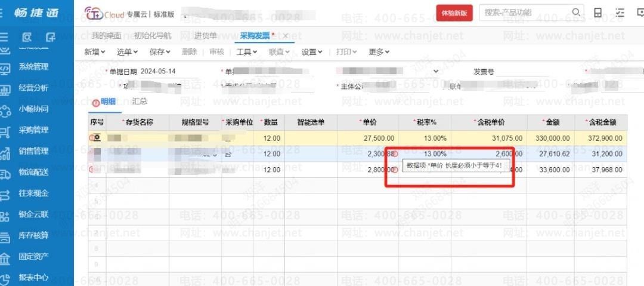Switch to 明细 detail tab
The height and width of the screenshot is (286, 644).
(108, 102)
